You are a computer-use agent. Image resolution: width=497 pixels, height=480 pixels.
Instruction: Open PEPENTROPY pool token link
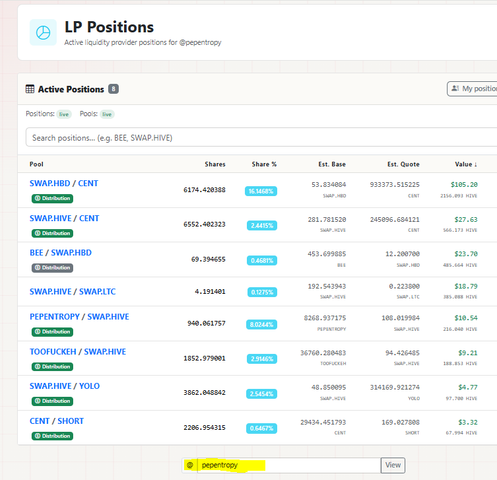click(x=55, y=317)
